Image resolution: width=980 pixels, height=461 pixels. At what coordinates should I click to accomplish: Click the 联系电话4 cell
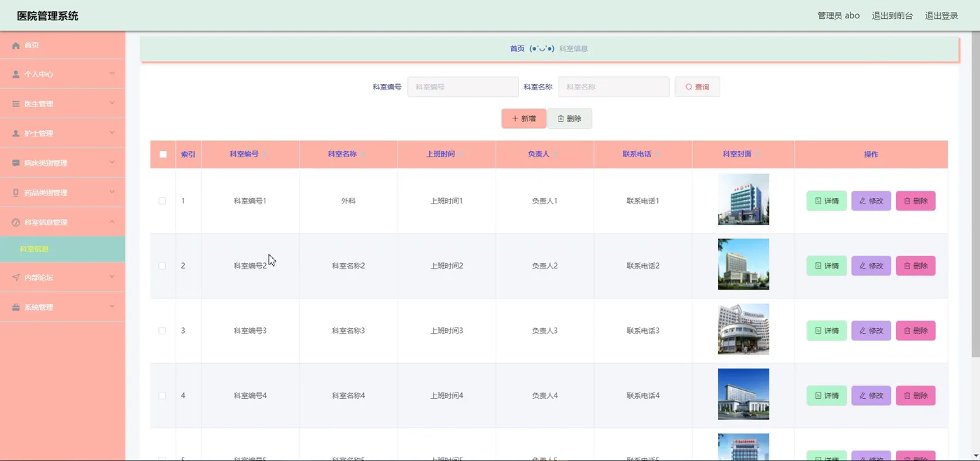pyautogui.click(x=643, y=396)
